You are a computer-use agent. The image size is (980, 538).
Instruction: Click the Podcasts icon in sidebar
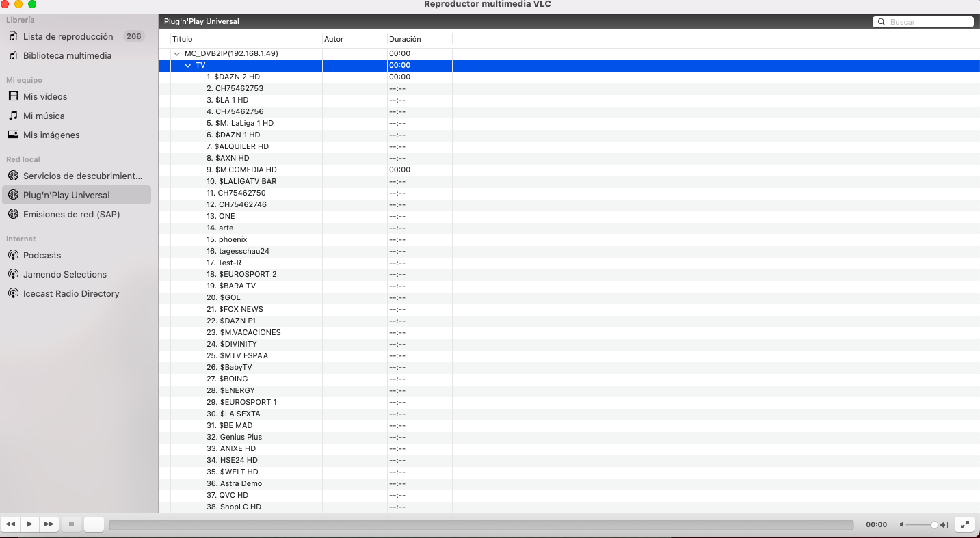click(13, 255)
